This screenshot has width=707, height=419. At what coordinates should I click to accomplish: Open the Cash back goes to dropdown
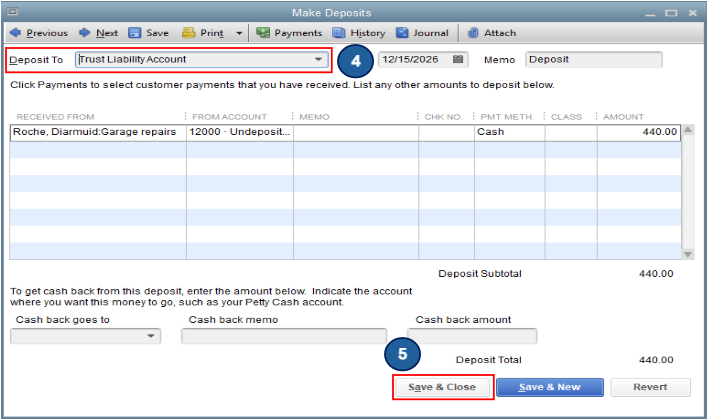click(151, 336)
